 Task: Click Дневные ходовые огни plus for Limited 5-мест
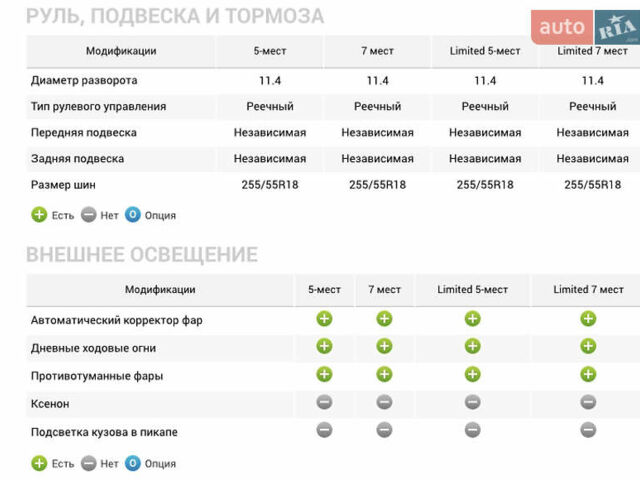coord(473,347)
